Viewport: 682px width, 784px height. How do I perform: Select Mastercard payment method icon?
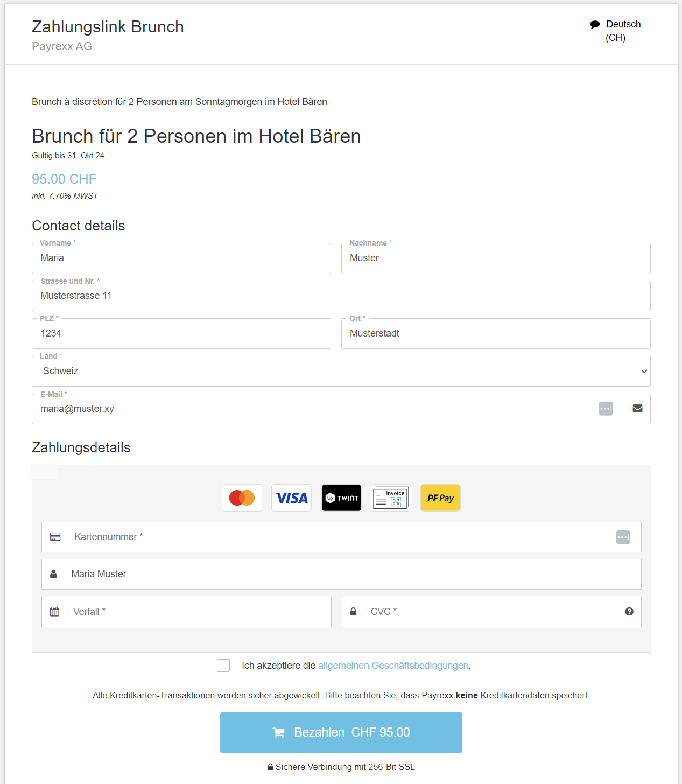click(x=242, y=498)
